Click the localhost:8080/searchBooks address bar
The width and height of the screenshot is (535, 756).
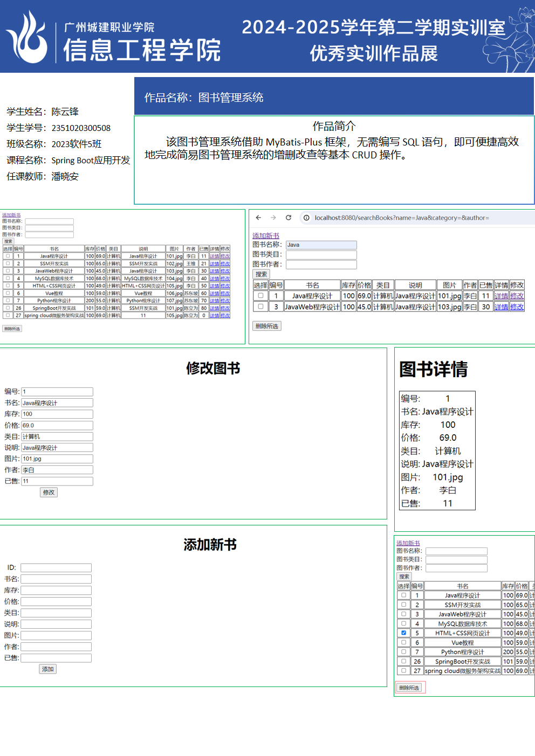[402, 218]
